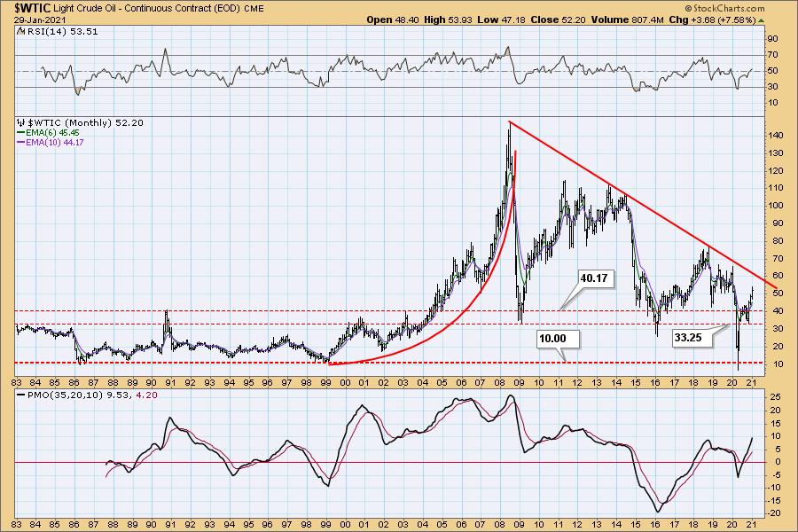Click the 140 price axis label
This screenshot has height=532, width=798.
776,135
